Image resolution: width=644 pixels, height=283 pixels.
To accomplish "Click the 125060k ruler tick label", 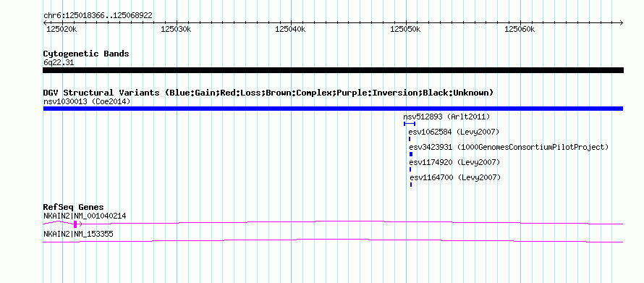I will point(520,29).
